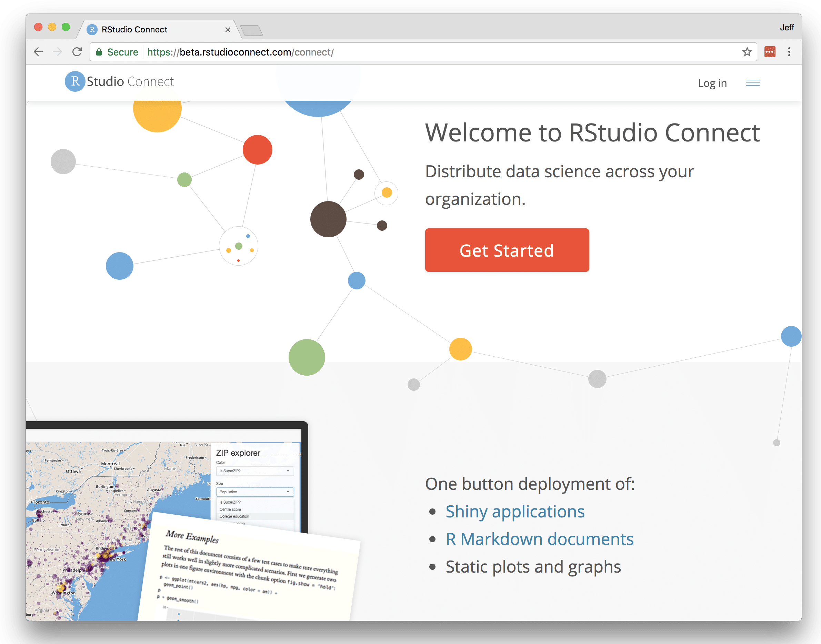The width and height of the screenshot is (821, 644).
Task: Click the yellow minimize window button
Action: pyautogui.click(x=52, y=27)
